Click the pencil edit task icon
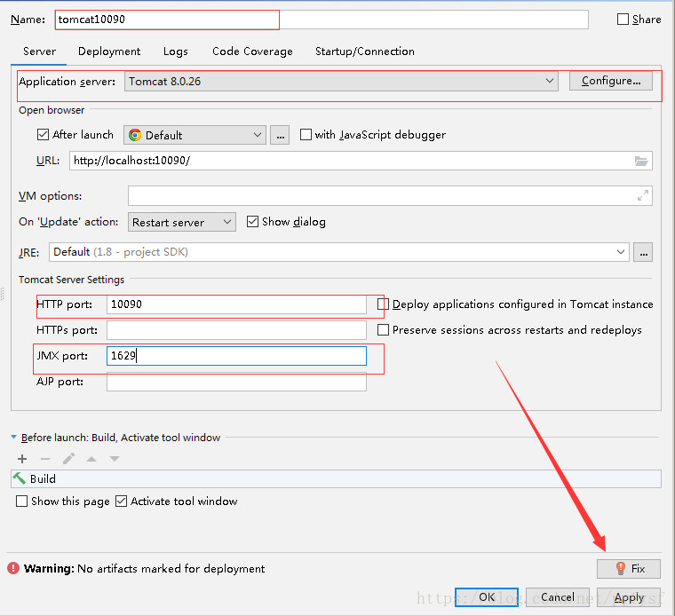675x616 pixels. 68,459
